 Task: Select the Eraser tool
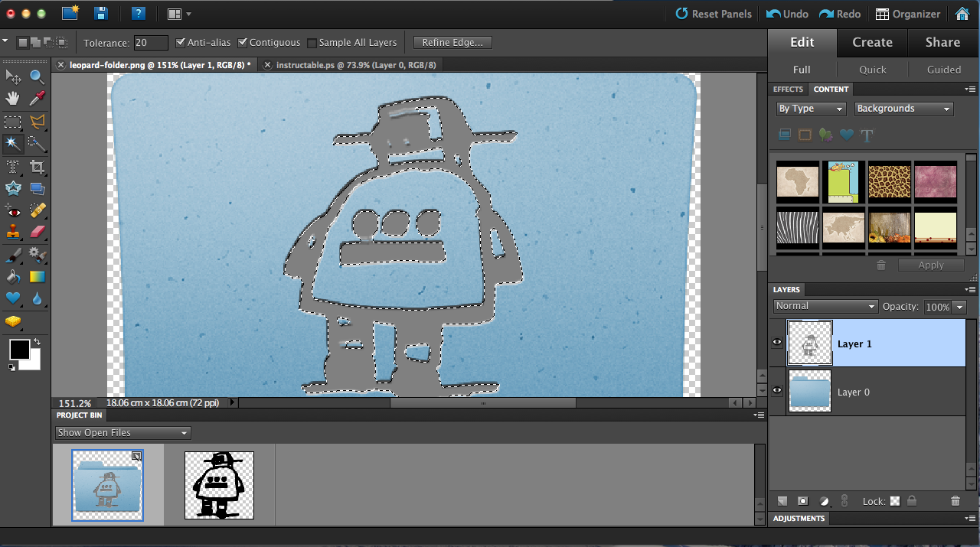point(37,231)
